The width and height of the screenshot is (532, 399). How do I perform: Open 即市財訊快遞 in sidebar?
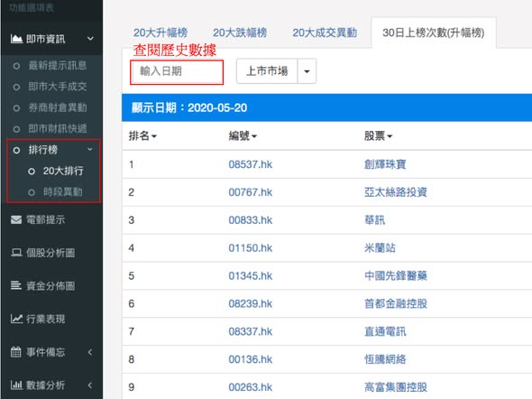[x=58, y=129]
